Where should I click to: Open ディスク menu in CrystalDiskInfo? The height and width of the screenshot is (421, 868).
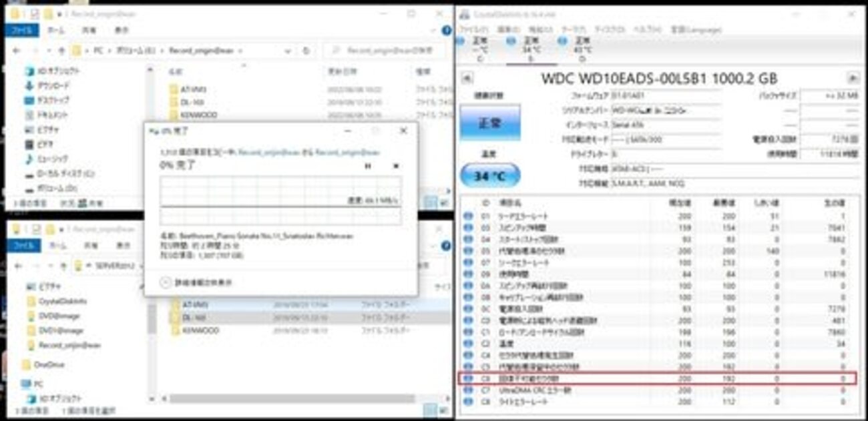(x=609, y=30)
